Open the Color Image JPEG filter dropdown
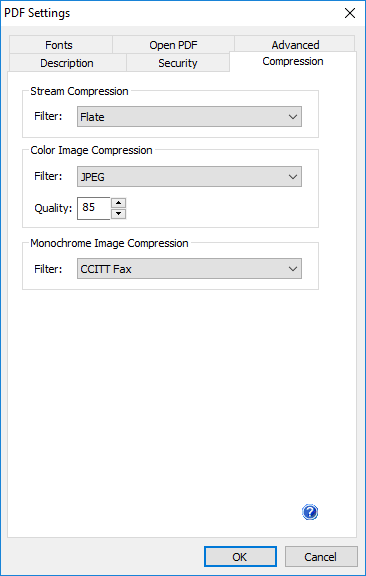The width and height of the screenshot is (366, 576). tap(189, 177)
